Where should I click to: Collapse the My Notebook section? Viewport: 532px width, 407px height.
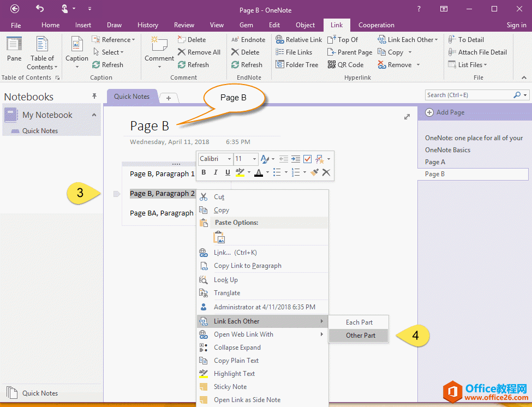(x=94, y=115)
